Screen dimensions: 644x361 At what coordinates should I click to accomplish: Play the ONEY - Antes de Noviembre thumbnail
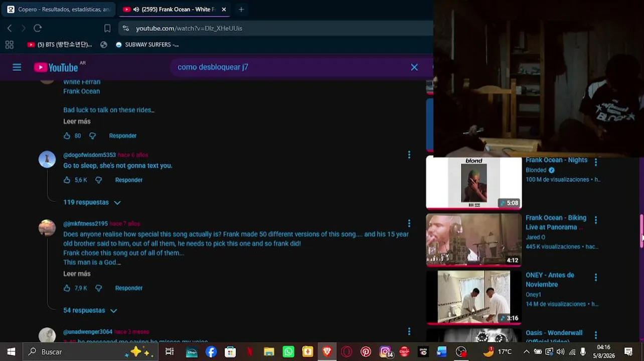474,297
